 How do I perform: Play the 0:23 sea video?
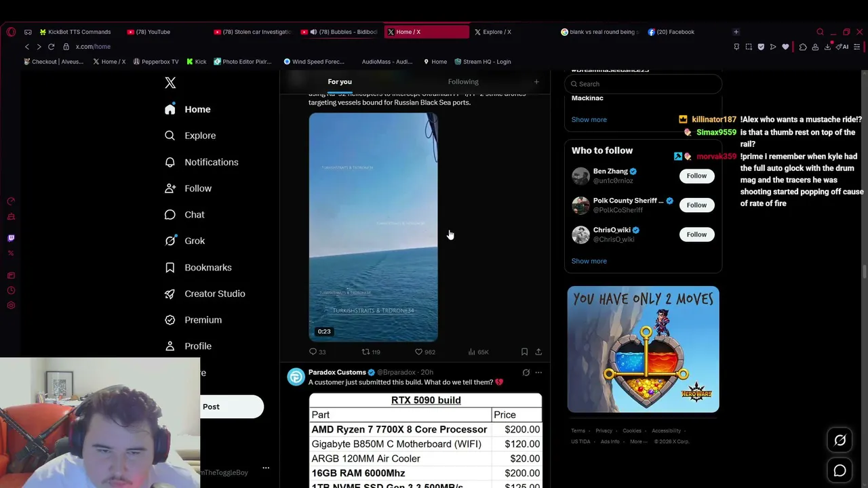pyautogui.click(x=373, y=227)
